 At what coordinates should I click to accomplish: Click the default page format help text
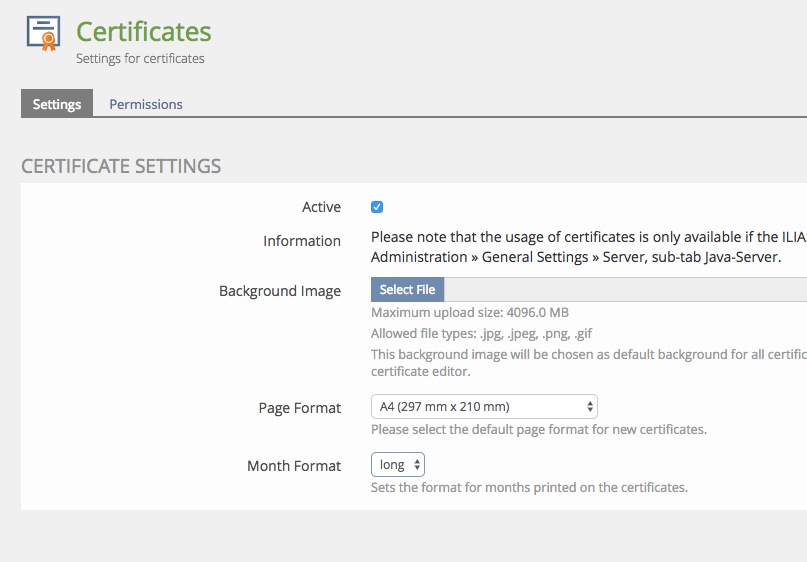click(538, 430)
